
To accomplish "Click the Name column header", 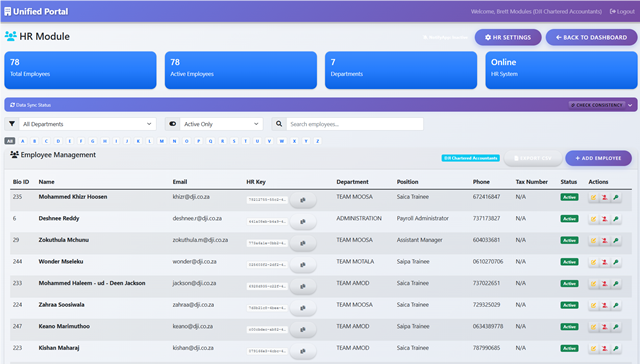I will click(47, 182).
